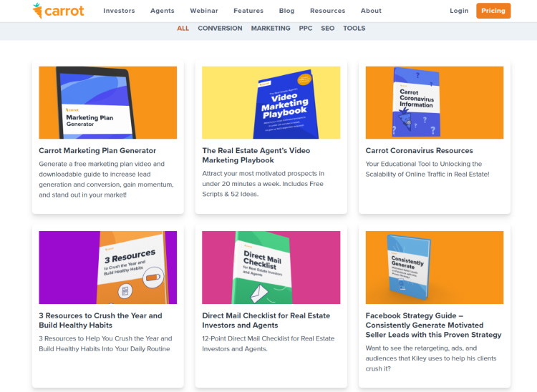
Task: Visit the Blog page
Action: (286, 11)
